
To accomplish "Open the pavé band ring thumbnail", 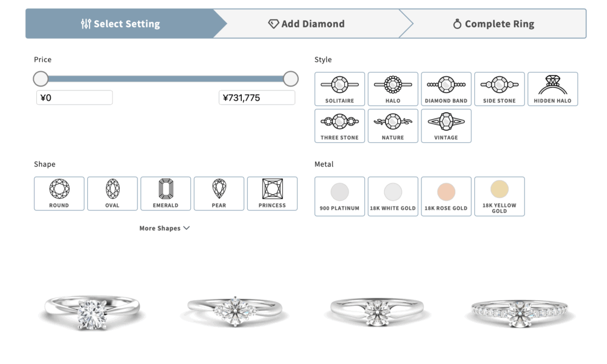I will pos(519,311).
